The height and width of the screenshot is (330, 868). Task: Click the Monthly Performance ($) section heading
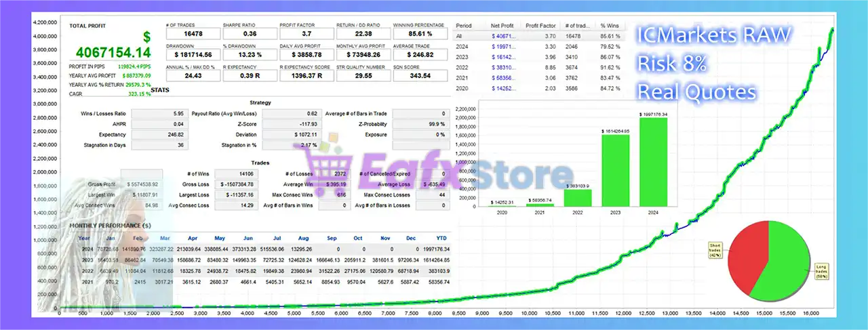click(x=109, y=224)
